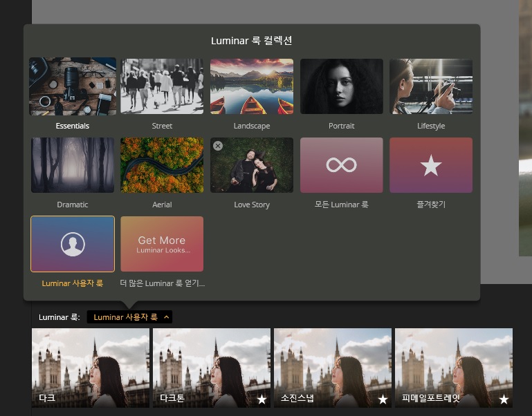Open favorites via the star tile
This screenshot has width=532, height=416.
coord(431,165)
